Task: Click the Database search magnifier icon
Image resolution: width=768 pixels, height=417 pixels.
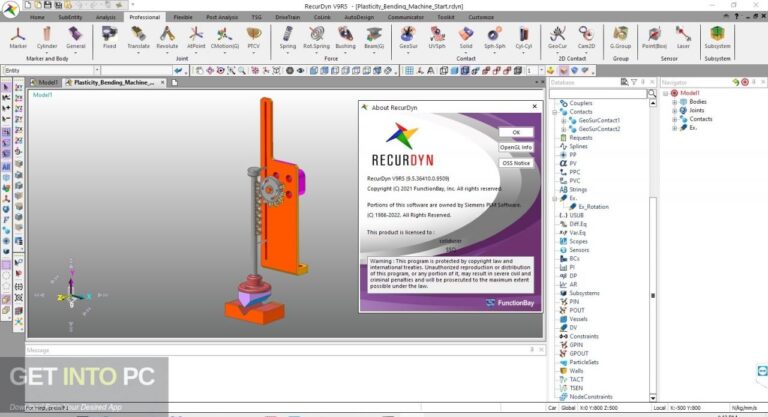Action: pyautogui.click(x=652, y=93)
